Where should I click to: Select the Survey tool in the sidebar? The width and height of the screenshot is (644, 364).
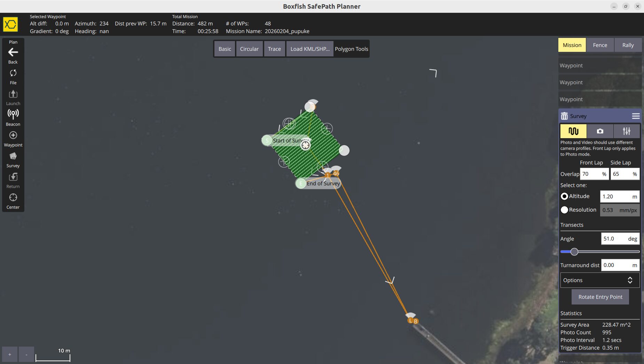coord(13,156)
